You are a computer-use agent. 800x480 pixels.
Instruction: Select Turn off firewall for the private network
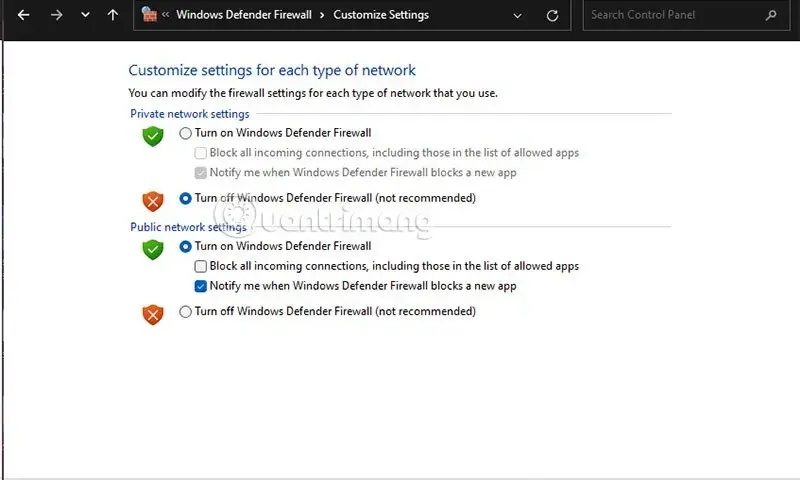click(185, 198)
